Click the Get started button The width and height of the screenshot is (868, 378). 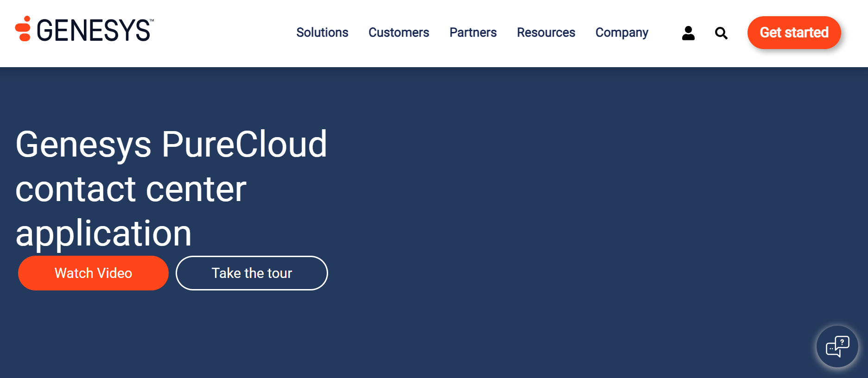(794, 32)
